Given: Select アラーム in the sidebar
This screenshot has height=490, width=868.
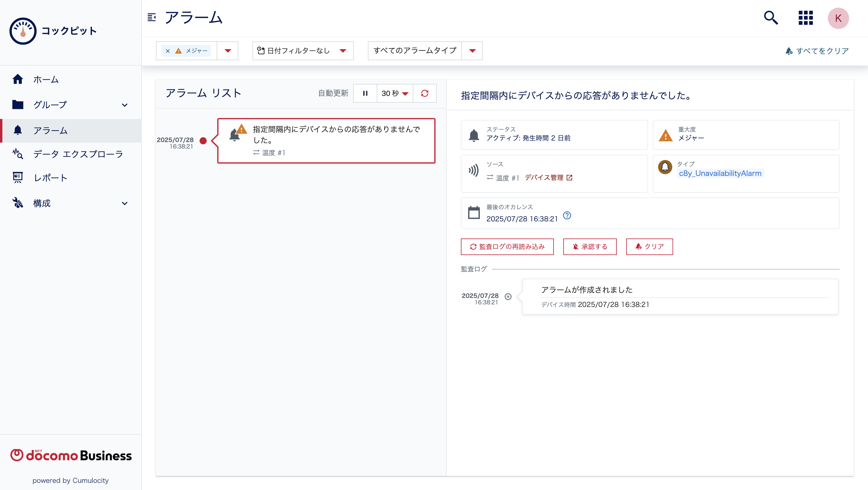Looking at the screenshot, I should (71, 130).
